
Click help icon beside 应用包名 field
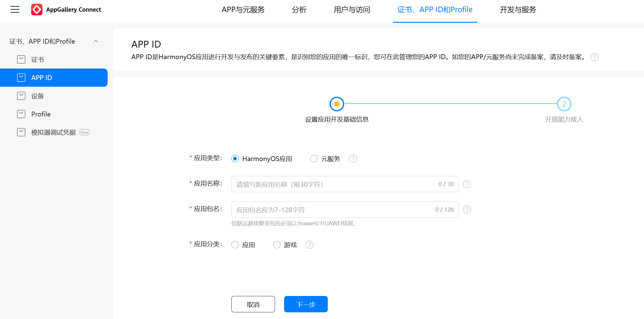pyautogui.click(x=467, y=210)
